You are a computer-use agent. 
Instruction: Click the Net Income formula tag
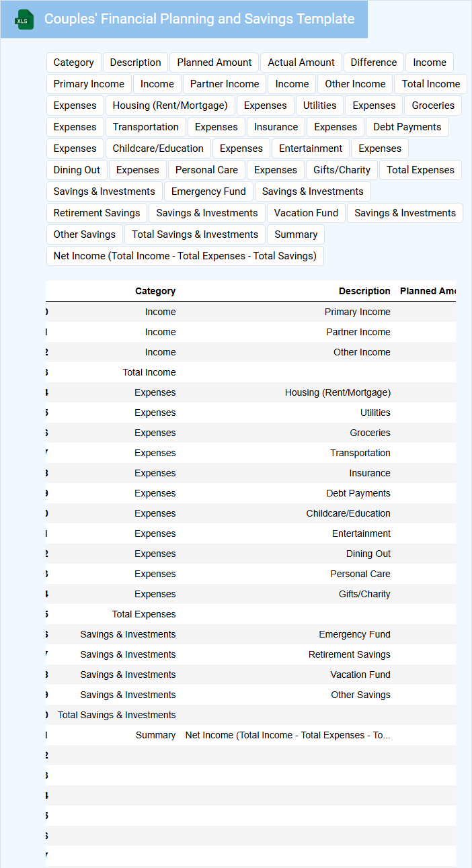pyautogui.click(x=185, y=256)
